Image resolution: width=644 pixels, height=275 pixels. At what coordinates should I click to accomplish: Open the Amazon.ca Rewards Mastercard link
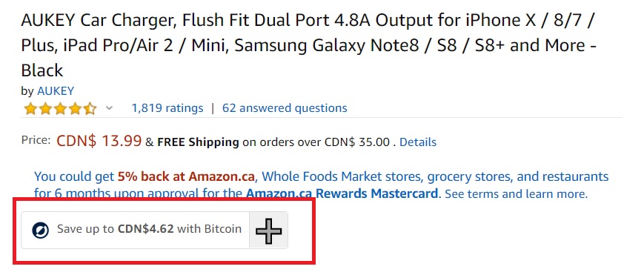[342, 193]
